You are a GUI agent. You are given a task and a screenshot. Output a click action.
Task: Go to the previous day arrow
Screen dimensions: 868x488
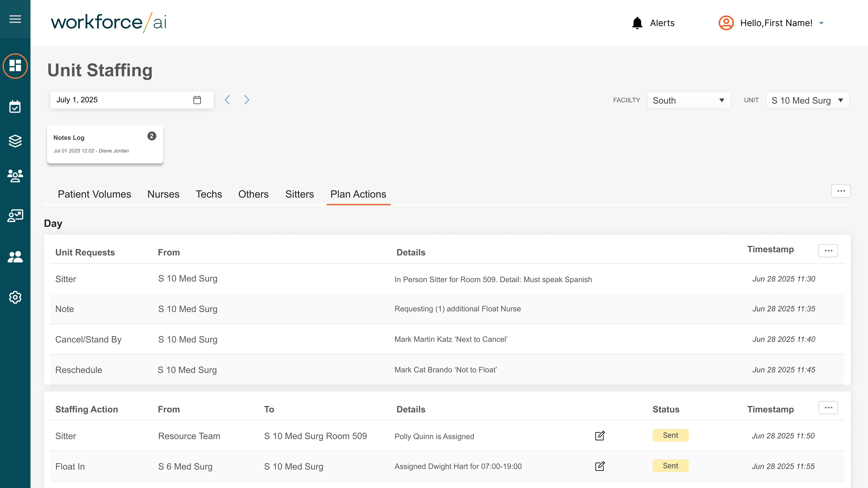(x=227, y=100)
